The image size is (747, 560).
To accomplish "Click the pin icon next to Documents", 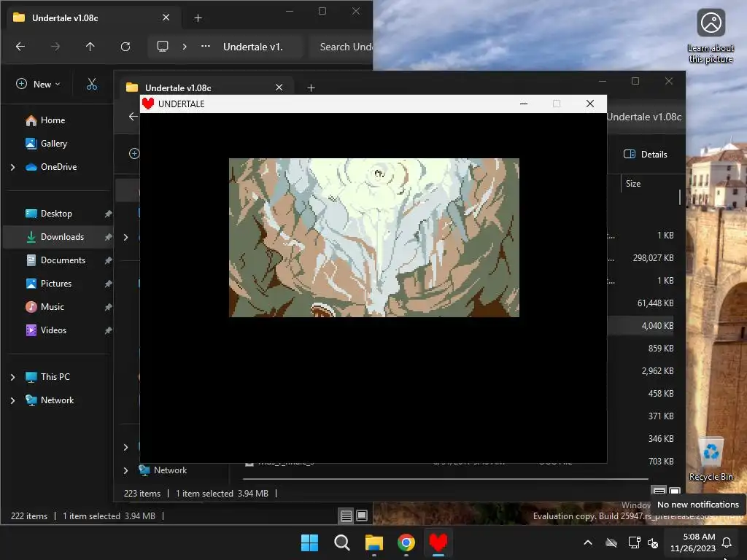I will (x=108, y=260).
